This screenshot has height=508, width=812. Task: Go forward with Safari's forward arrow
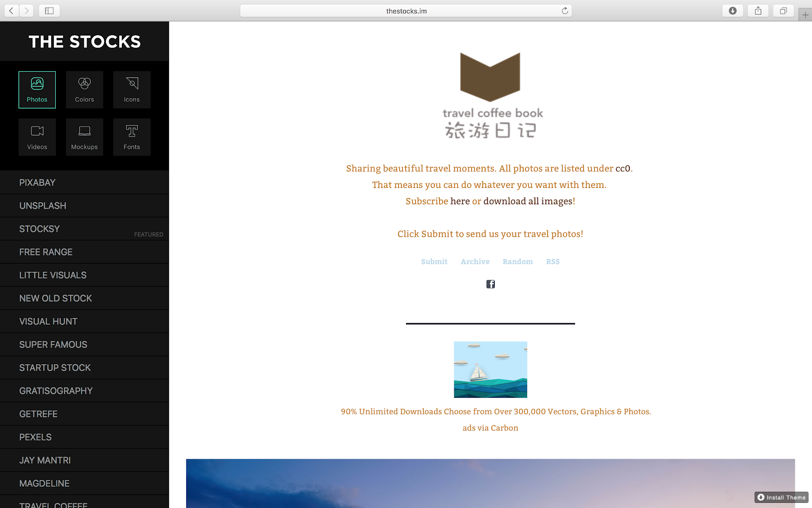tap(26, 11)
